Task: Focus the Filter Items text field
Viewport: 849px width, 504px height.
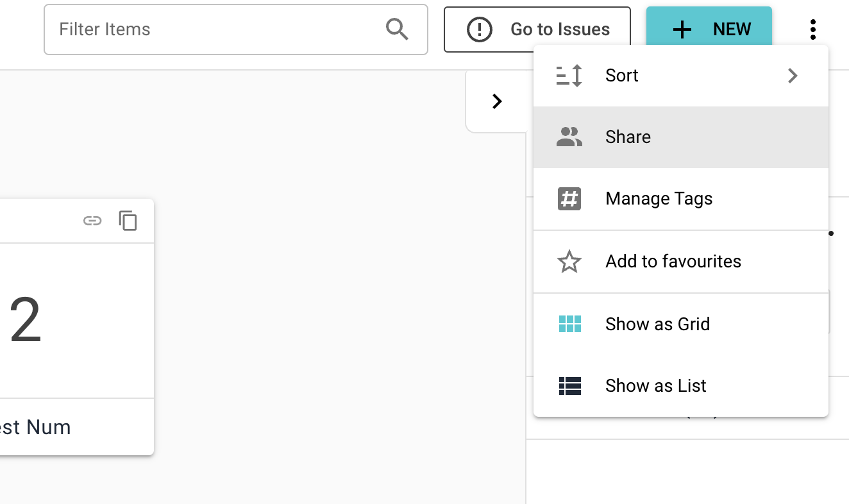Action: pyautogui.click(x=218, y=29)
